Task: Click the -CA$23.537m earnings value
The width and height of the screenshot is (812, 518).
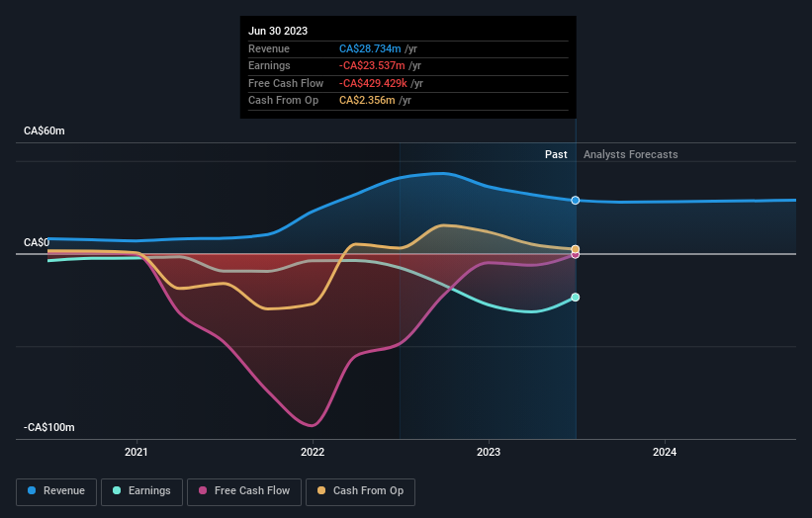Action: [372, 65]
